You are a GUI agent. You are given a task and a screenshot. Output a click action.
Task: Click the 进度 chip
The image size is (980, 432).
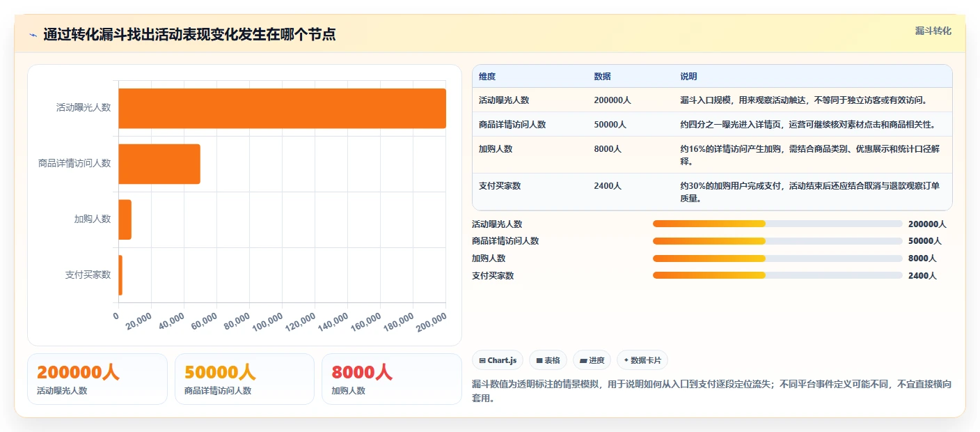592,360
